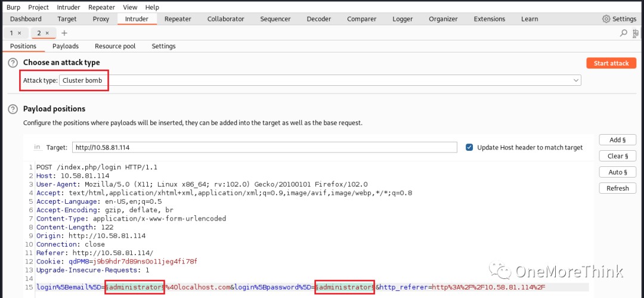Open the tab options menu icon

pyautogui.click(x=636, y=33)
